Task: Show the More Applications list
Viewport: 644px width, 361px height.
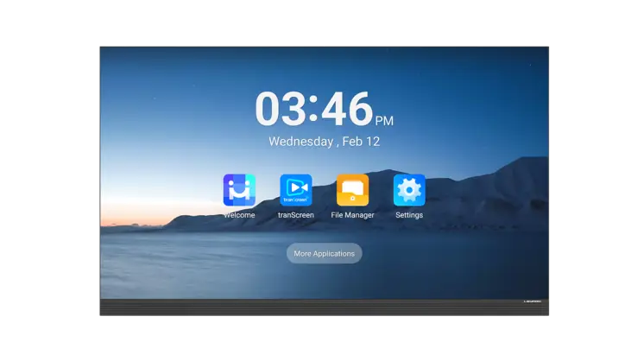Action: point(324,254)
